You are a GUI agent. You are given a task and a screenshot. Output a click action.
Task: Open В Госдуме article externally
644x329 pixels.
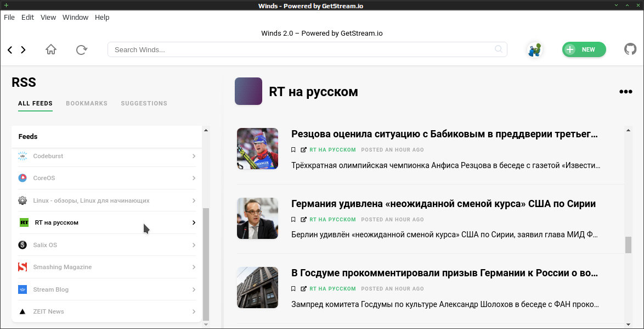[x=303, y=289]
